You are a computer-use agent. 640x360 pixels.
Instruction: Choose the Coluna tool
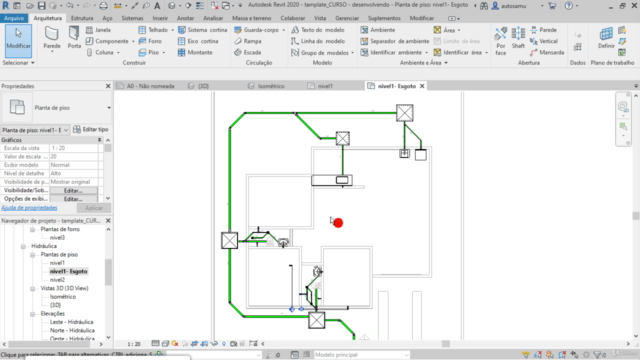pos(100,53)
